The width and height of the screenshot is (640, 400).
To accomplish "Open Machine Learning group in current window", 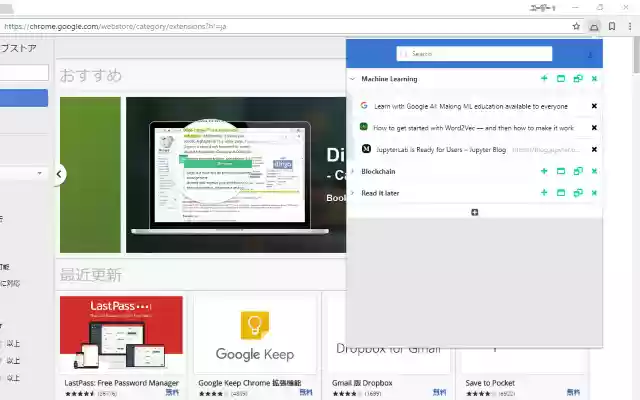I will [561, 78].
